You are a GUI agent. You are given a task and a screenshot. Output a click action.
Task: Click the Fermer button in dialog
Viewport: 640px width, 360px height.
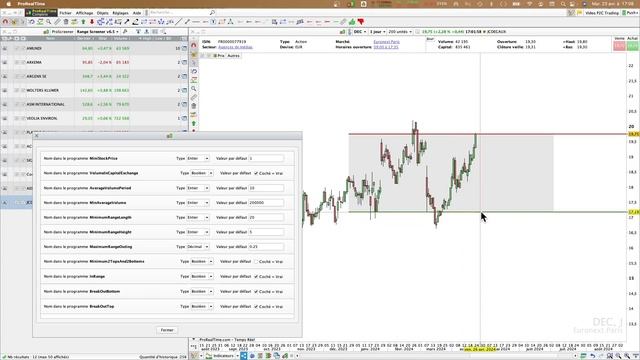point(167,330)
